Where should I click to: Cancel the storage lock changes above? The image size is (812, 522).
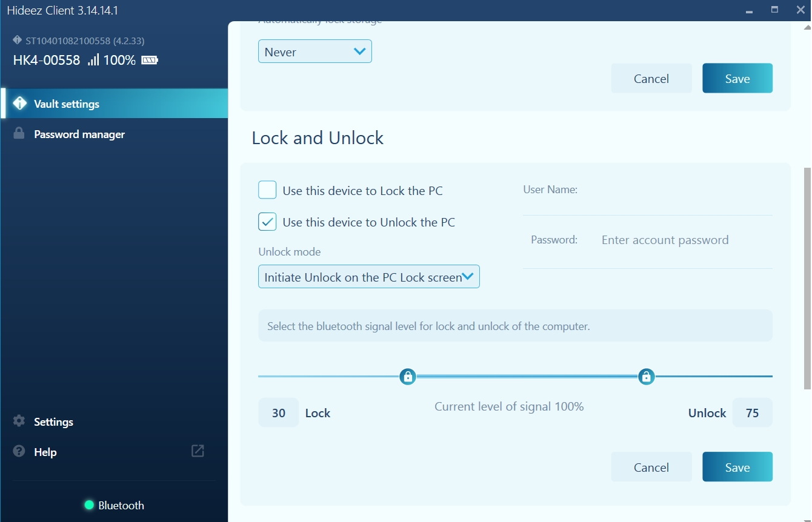(x=651, y=78)
